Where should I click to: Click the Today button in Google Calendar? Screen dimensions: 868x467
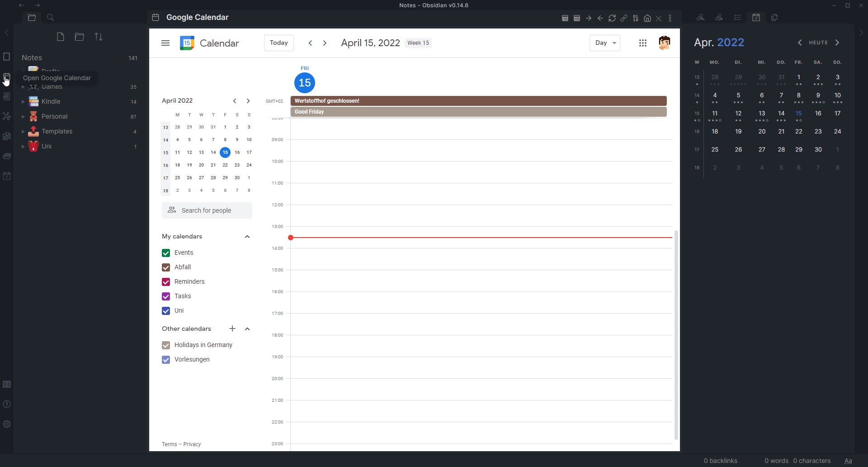[x=278, y=43]
